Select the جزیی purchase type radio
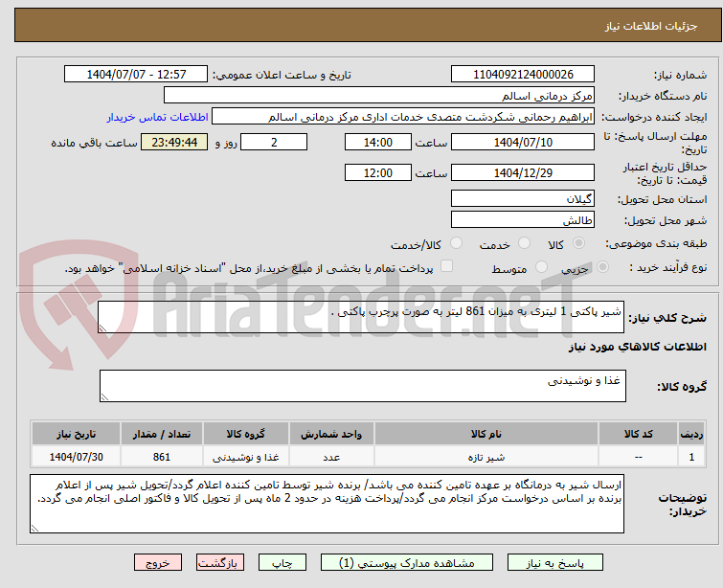 point(602,267)
